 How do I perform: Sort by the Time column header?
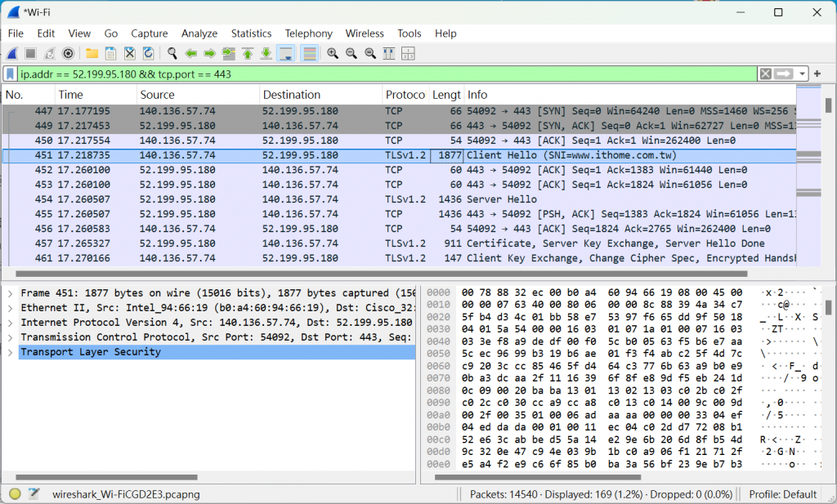96,95
